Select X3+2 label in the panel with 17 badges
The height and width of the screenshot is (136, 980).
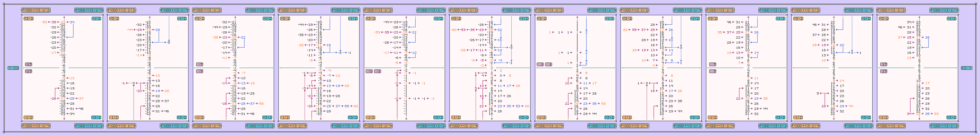click(951, 118)
